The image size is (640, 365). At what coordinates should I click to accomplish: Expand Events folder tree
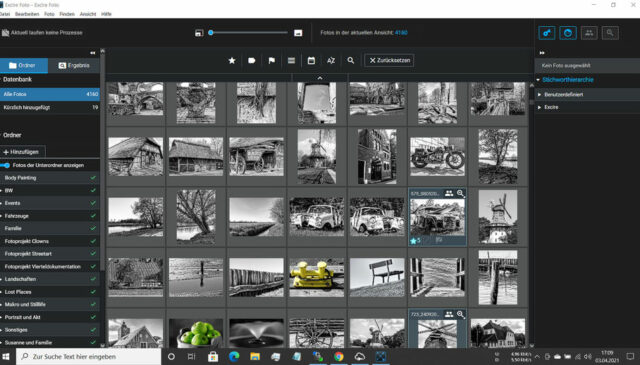[2, 203]
